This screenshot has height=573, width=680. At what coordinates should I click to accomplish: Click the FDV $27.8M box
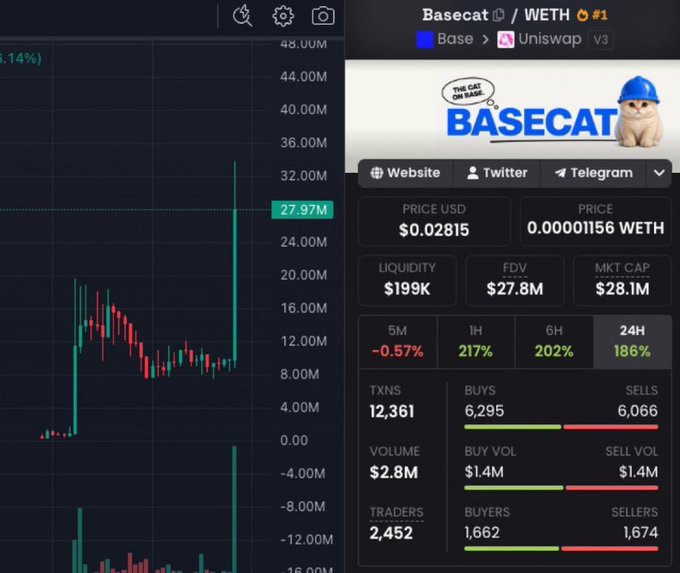(x=515, y=280)
